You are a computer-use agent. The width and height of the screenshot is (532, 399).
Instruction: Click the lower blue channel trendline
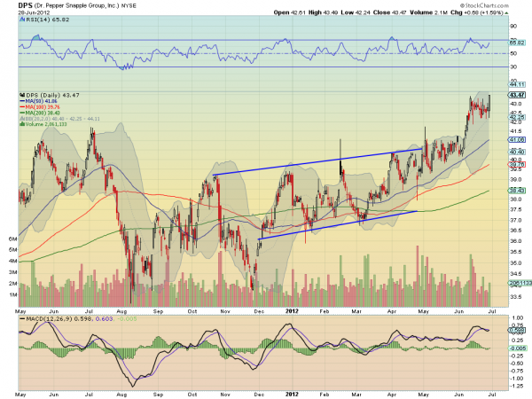coord(338,225)
